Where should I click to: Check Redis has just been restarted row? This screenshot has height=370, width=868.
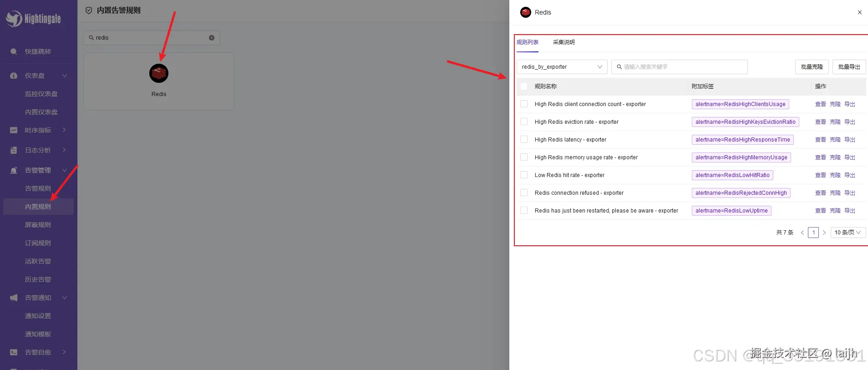click(524, 211)
